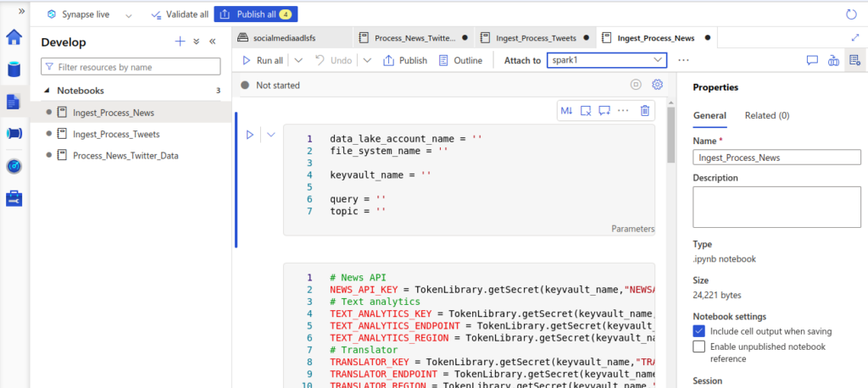Expand the Synapse live mode dropdown

128,15
